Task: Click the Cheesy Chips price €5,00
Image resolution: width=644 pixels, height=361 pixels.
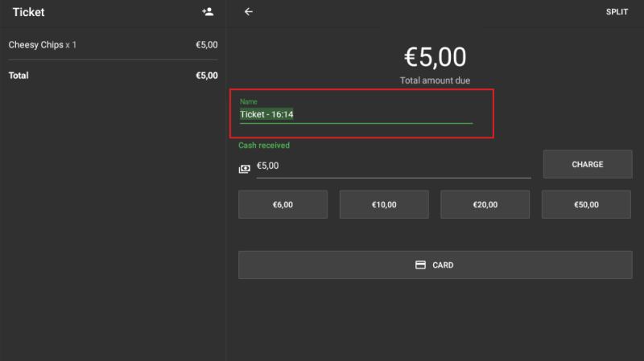Action: point(206,45)
